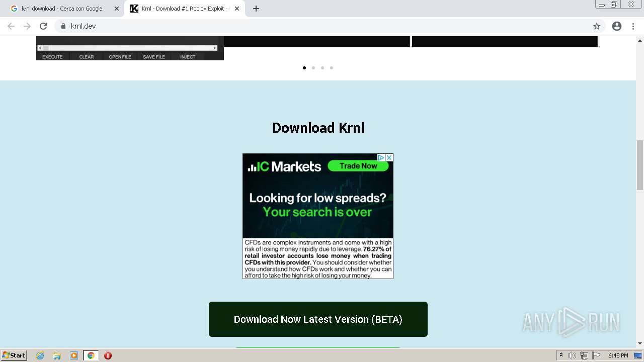644x362 pixels.
Task: Open AdChoices info icon on ad
Action: click(381, 157)
